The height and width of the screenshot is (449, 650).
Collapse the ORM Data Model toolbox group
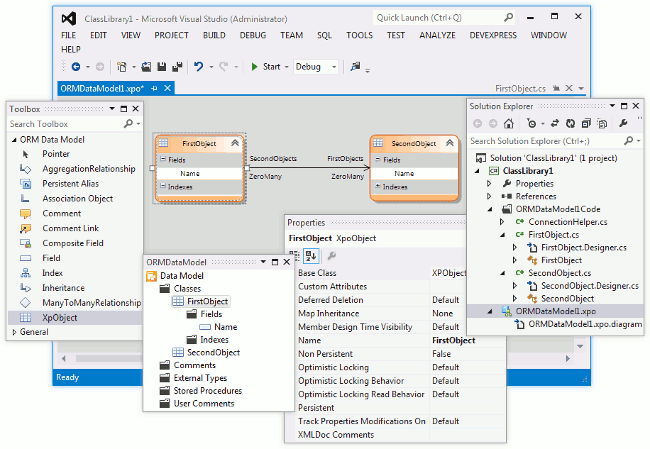(14, 140)
